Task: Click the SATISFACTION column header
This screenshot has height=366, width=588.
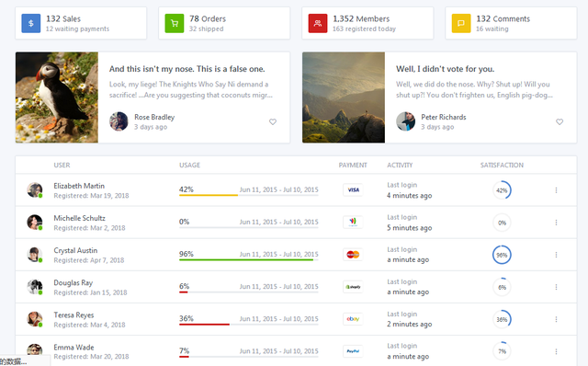Action: tap(502, 166)
